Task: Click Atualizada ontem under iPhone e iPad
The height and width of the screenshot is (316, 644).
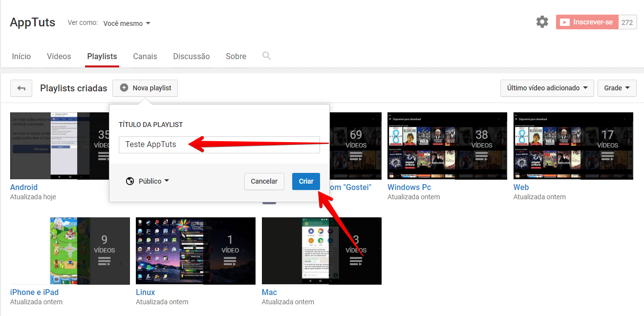Action: coord(36,302)
